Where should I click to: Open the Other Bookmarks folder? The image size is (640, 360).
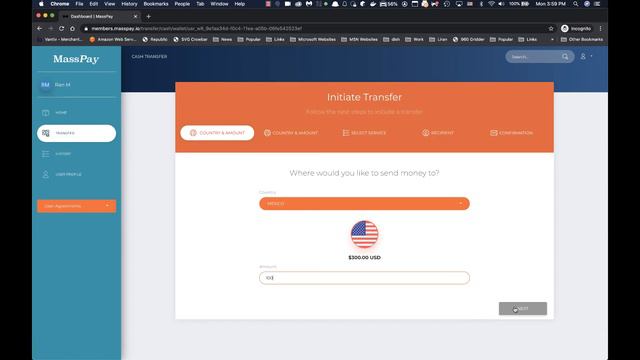coord(582,40)
